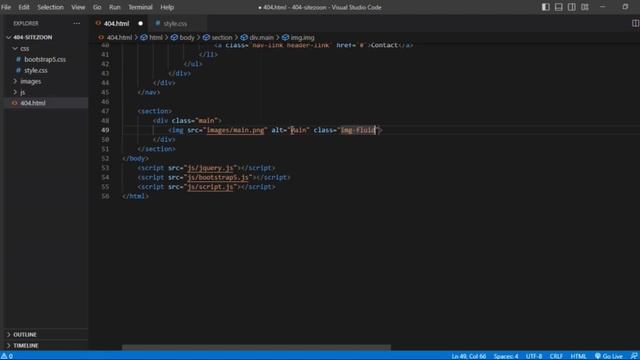Click the js/script.js script path

tap(211, 187)
